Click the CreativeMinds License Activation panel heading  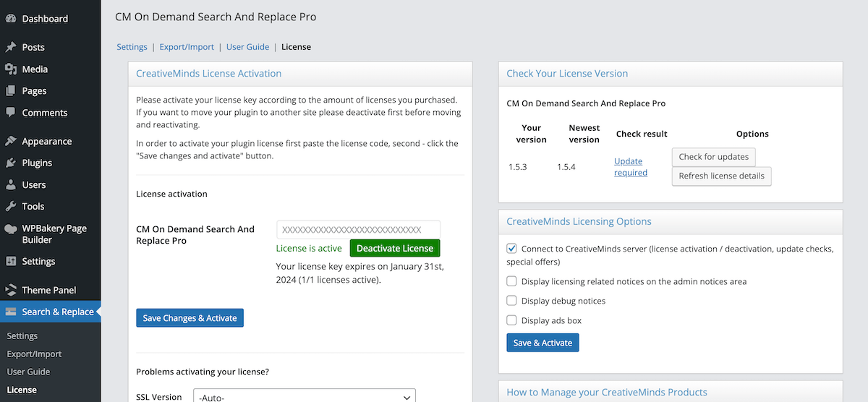click(209, 74)
